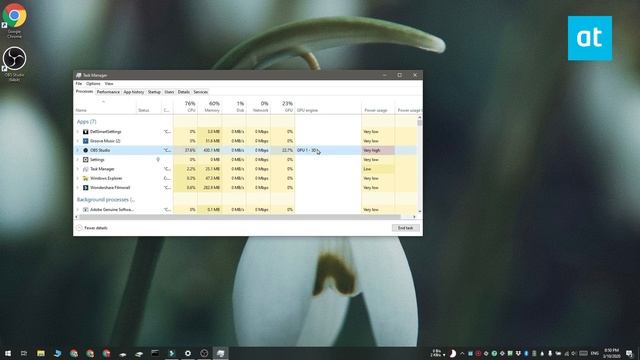Click the ENG language indicator
This screenshot has width=640, height=360.
pyautogui.click(x=595, y=353)
